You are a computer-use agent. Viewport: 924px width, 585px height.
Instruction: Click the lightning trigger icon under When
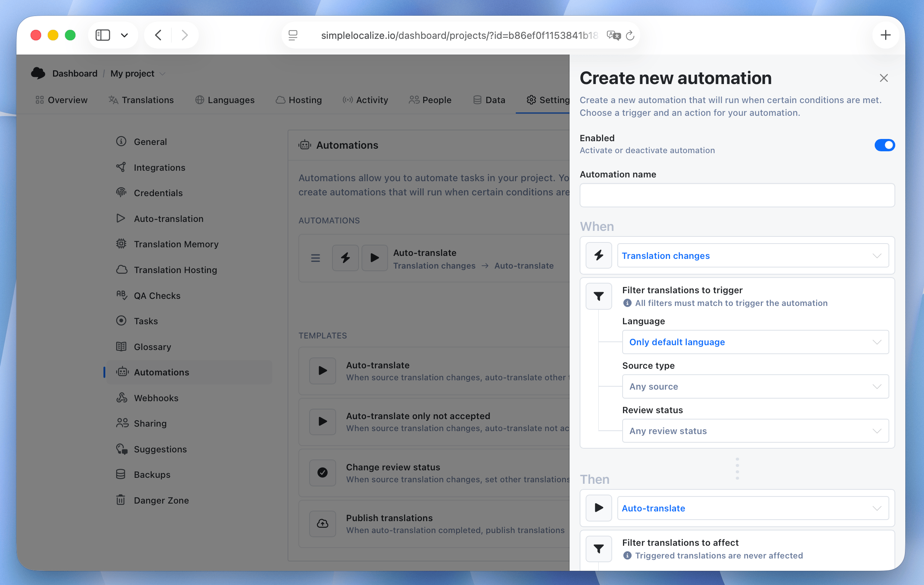(x=598, y=255)
